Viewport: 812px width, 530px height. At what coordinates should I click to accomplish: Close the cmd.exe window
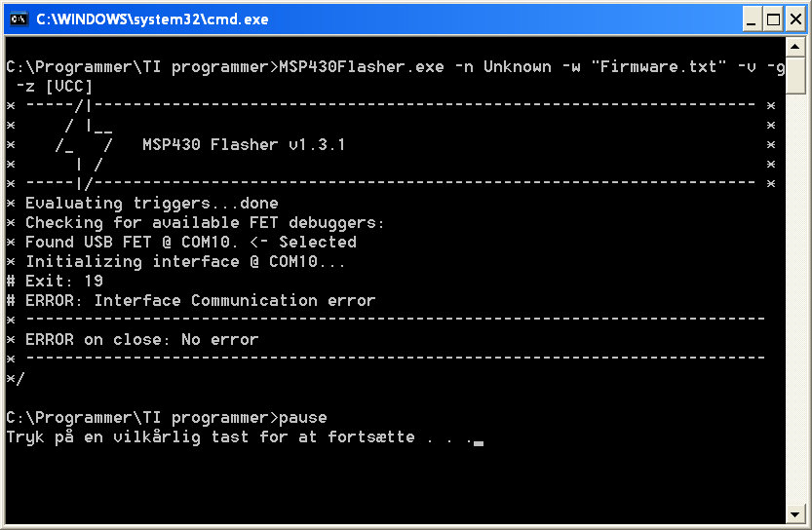795,19
